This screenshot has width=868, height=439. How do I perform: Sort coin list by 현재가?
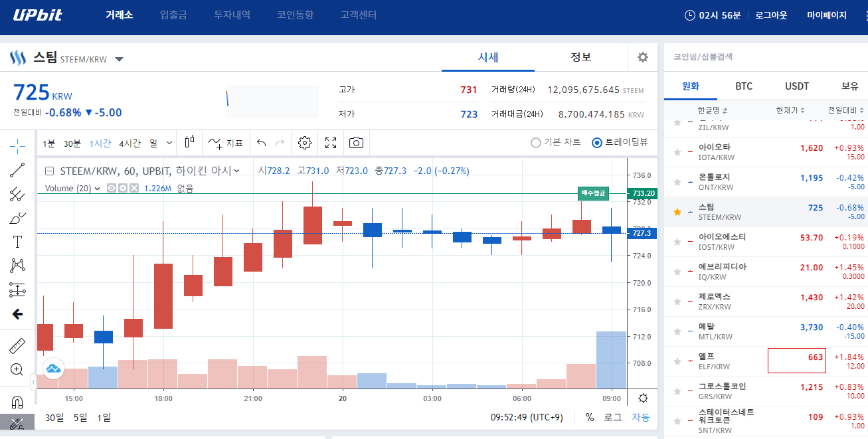[790, 110]
